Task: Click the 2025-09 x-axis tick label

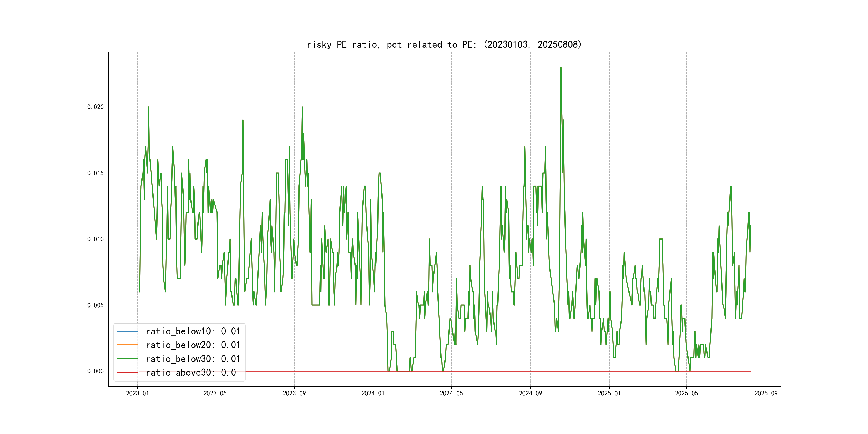Action: pos(766,393)
